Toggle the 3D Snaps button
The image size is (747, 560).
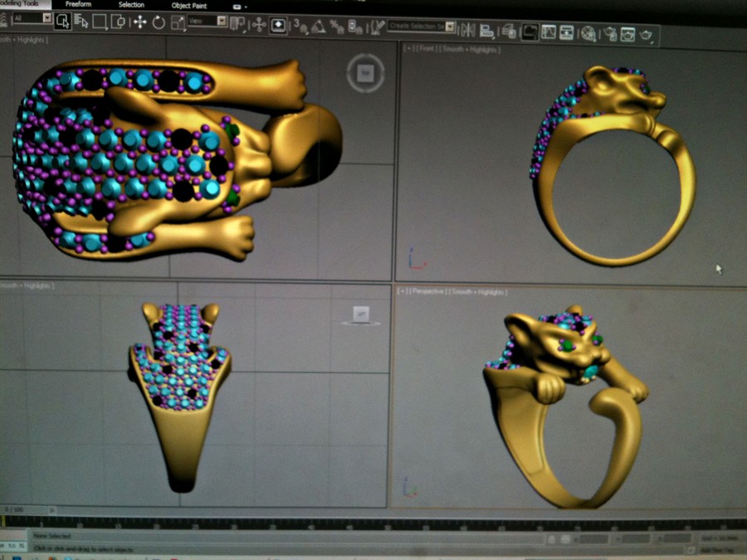(300, 27)
